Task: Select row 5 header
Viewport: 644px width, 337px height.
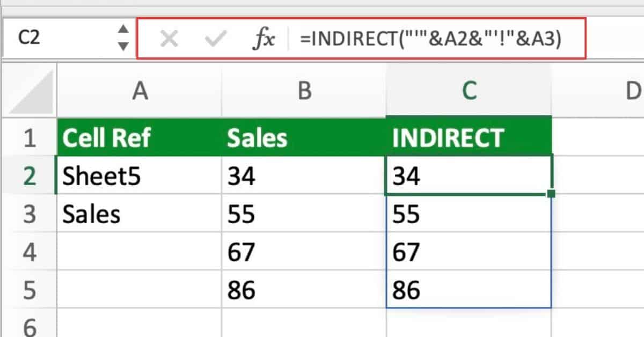Action: 30,290
